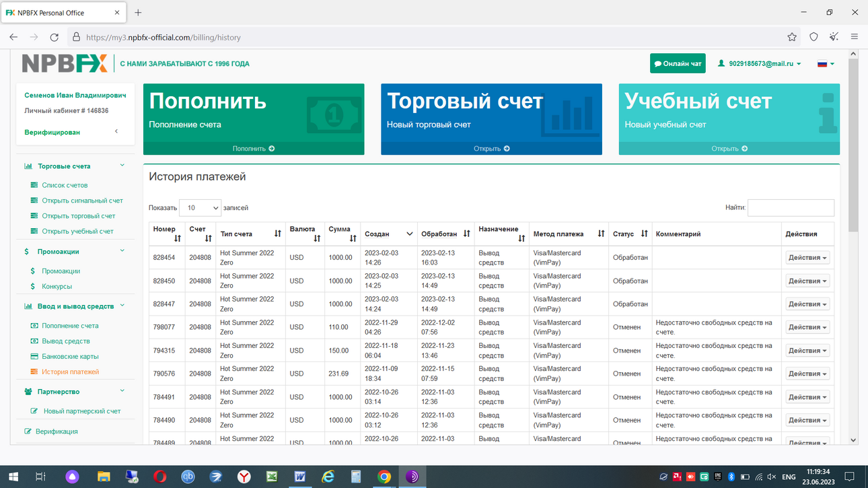Click the NPBFX logo

coord(65,63)
